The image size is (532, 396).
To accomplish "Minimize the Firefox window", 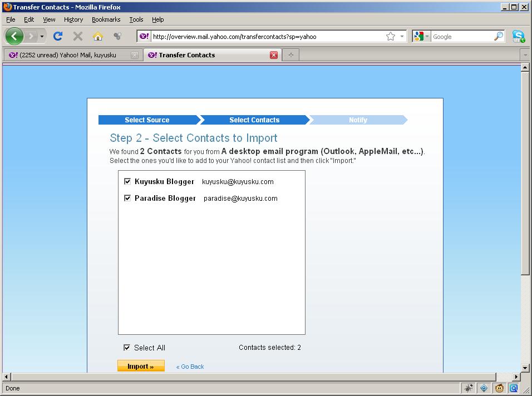I will click(505, 7).
